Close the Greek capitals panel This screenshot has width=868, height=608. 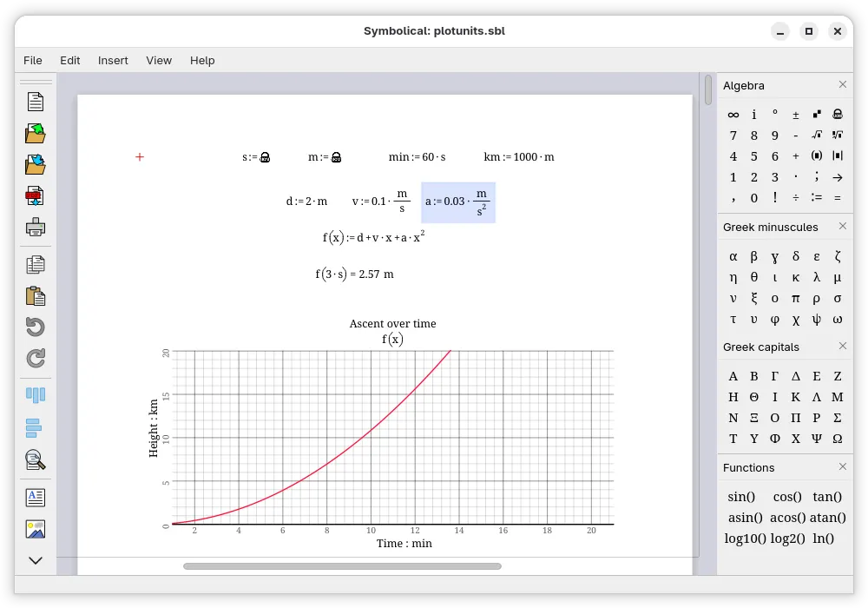[843, 346]
